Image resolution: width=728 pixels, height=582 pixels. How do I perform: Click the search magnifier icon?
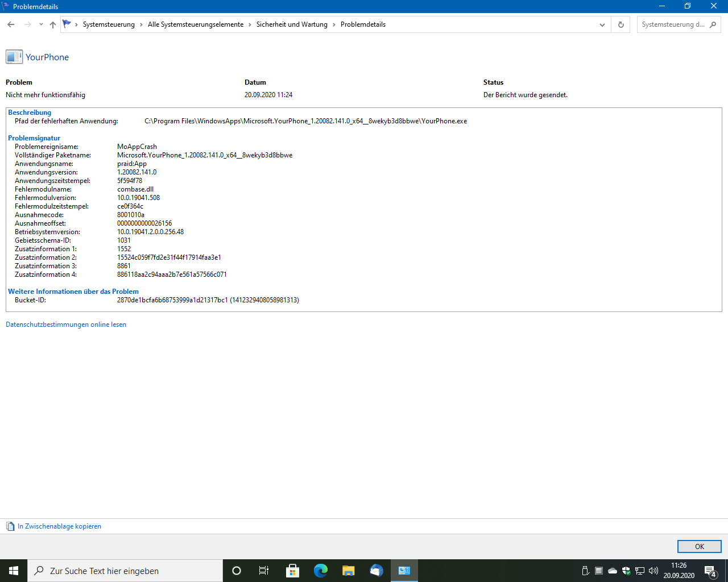tap(713, 24)
